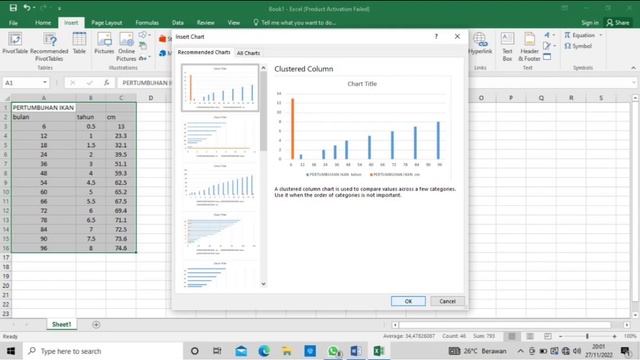Image resolution: width=640 pixels, height=360 pixels.
Task: Click Online Pictures icon
Action: click(127, 47)
